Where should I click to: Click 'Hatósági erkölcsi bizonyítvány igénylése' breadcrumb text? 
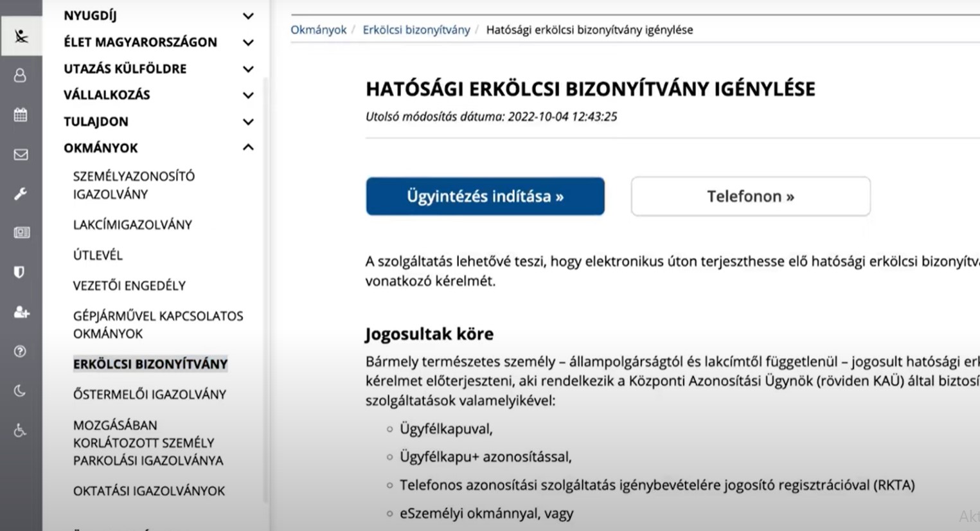click(x=589, y=30)
